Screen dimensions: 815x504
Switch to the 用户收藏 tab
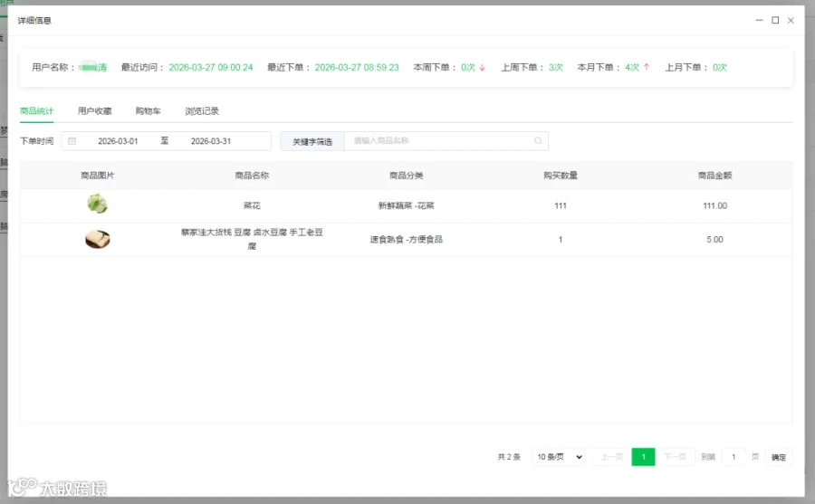coord(94,111)
